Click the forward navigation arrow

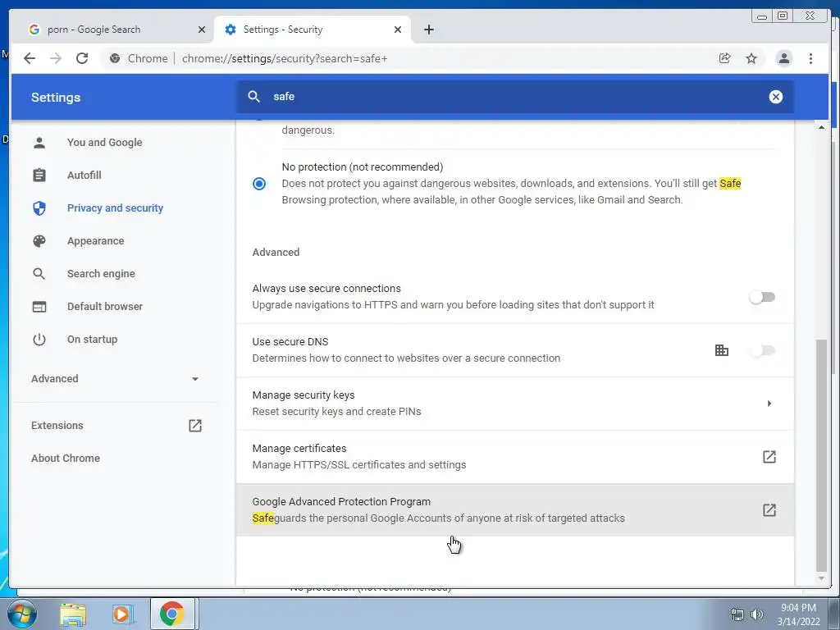coord(56,58)
